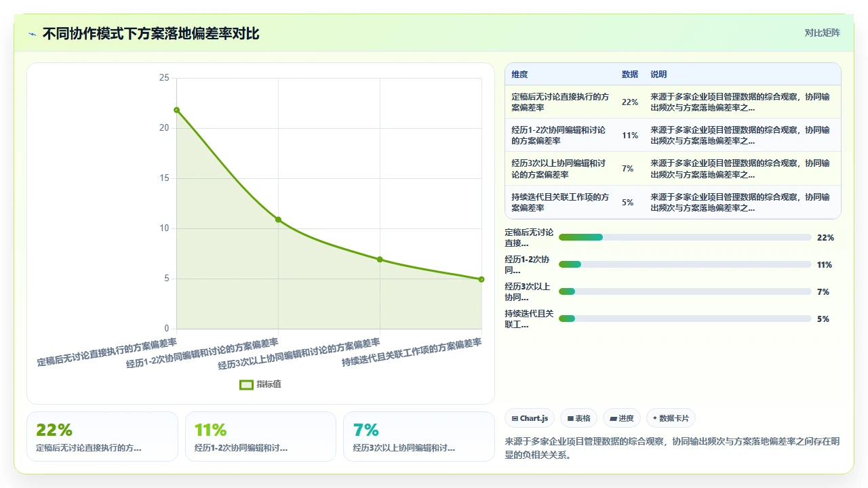Click the 5% value beside progress bar
Viewport: 868px width, 488px height.
[x=823, y=319]
